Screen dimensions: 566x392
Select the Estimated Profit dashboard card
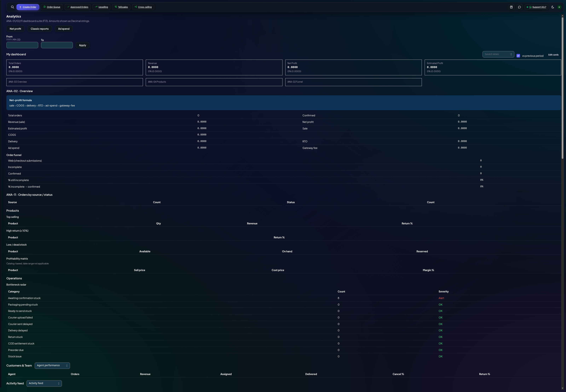493,67
